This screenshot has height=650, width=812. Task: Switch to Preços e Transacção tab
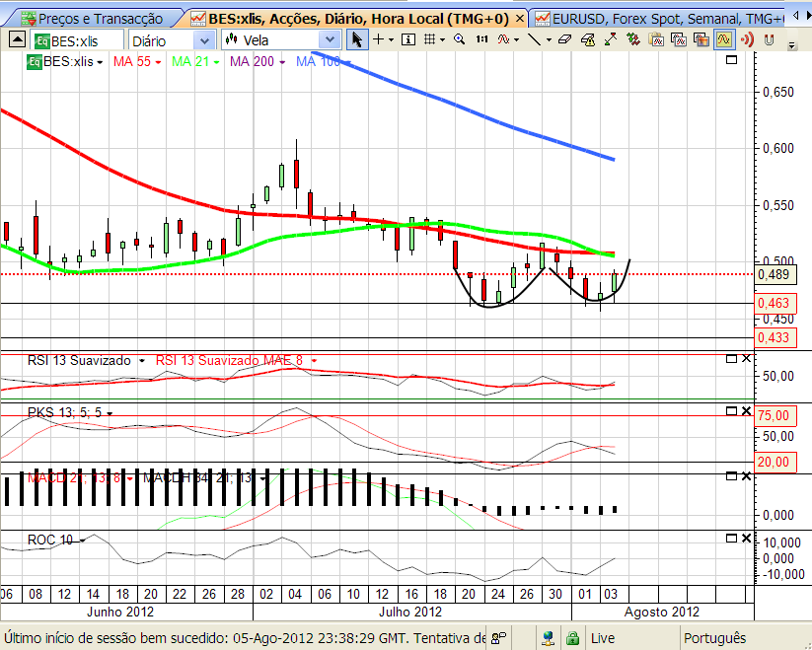[94, 19]
